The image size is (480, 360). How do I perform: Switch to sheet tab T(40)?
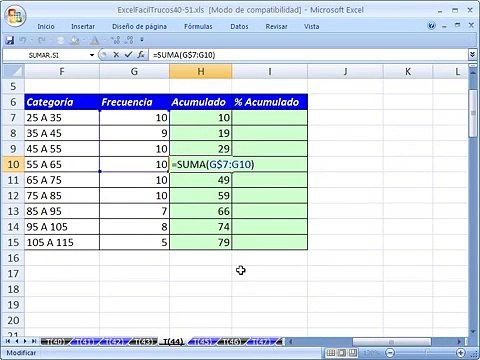click(54, 341)
